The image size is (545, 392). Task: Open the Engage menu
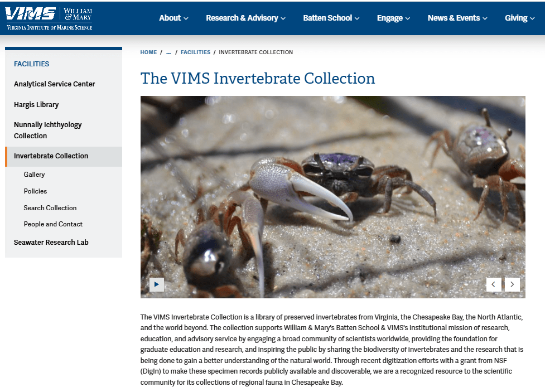click(x=393, y=18)
